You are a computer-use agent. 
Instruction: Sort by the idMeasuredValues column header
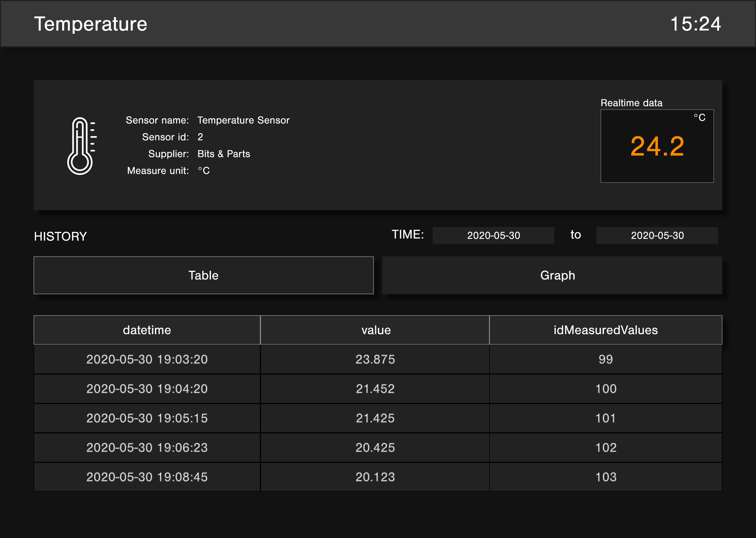[x=605, y=330]
